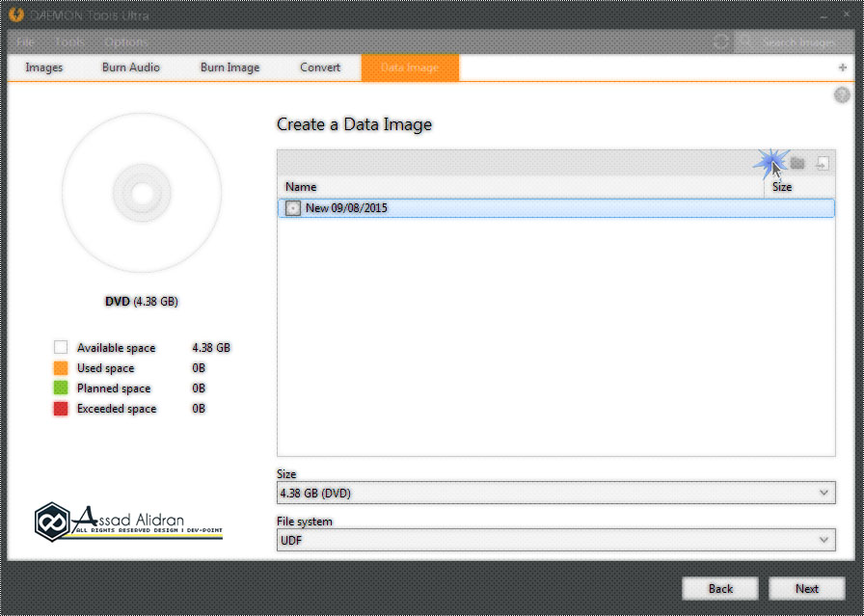This screenshot has width=864, height=616.
Task: Switch to the Burn Image tab
Action: 229,67
